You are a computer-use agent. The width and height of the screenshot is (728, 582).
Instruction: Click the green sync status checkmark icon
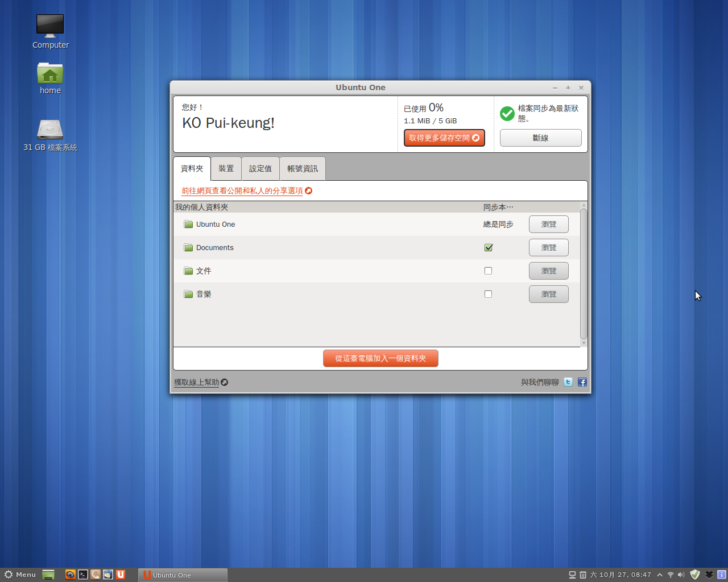pos(507,114)
